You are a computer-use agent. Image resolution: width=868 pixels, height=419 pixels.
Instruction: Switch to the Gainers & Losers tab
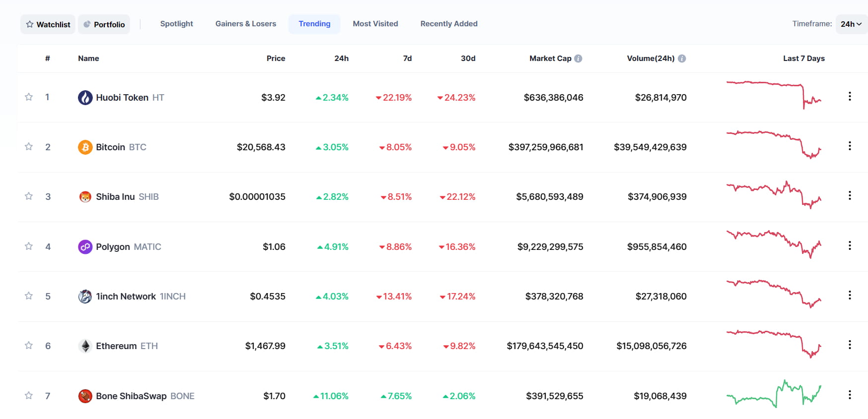pyautogui.click(x=246, y=24)
